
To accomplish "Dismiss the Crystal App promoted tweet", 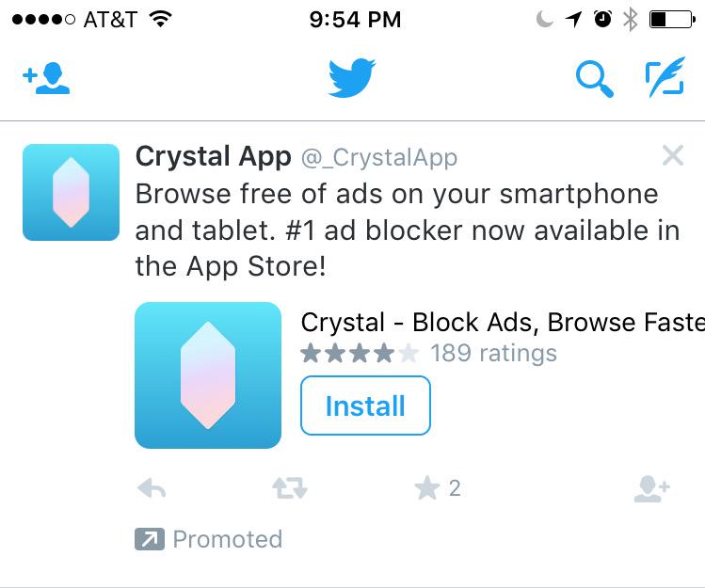I will pos(672,155).
